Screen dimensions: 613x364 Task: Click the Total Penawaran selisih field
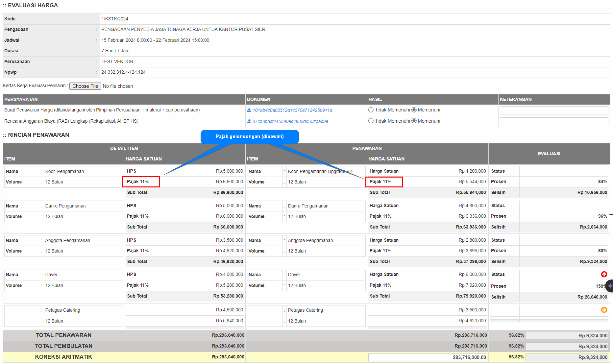[x=567, y=335]
